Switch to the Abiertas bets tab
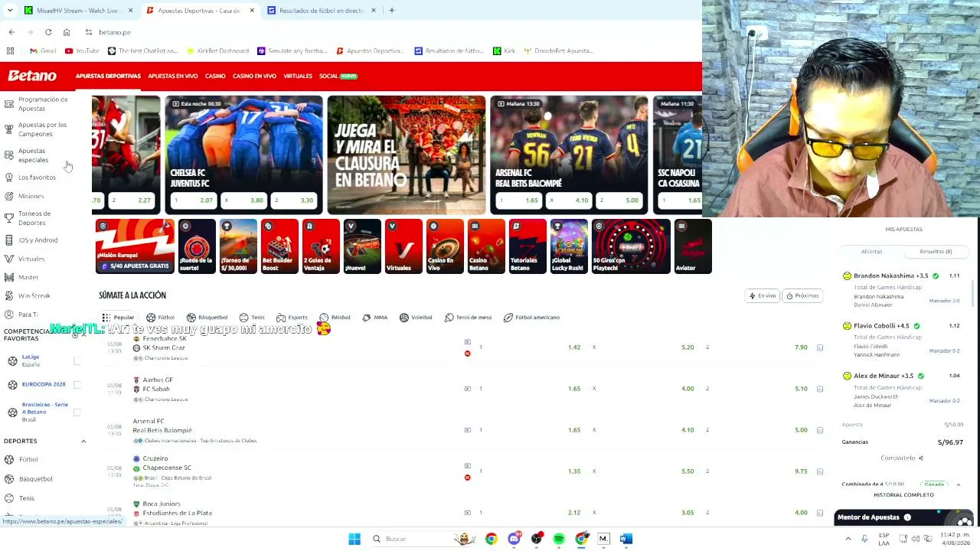Screen dimensions: 980x551 point(871,251)
